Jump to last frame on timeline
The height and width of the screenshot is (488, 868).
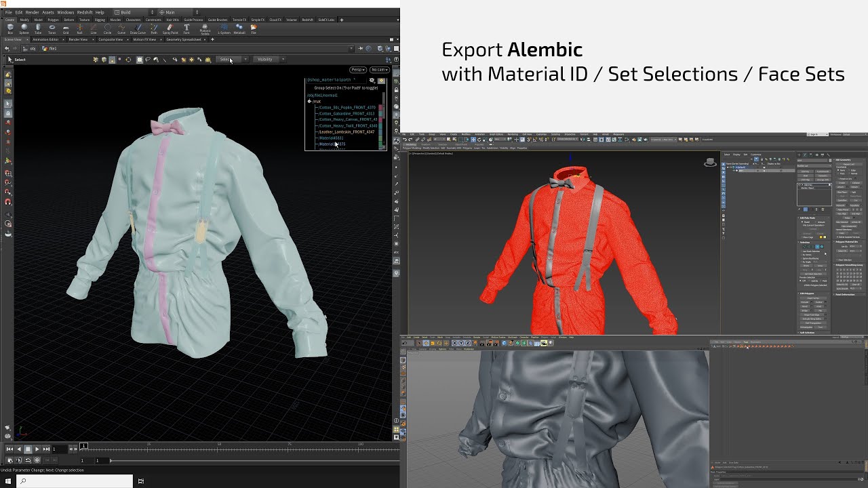[x=46, y=449]
